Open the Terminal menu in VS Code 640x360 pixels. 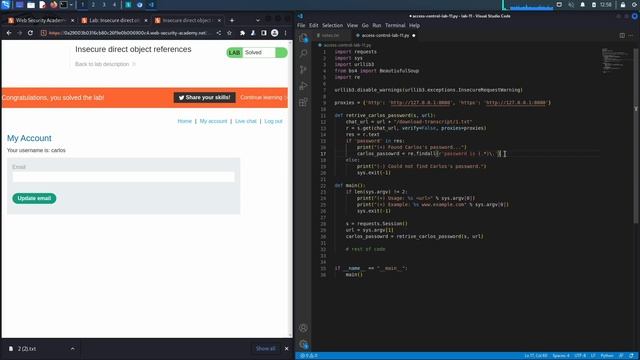395,25
